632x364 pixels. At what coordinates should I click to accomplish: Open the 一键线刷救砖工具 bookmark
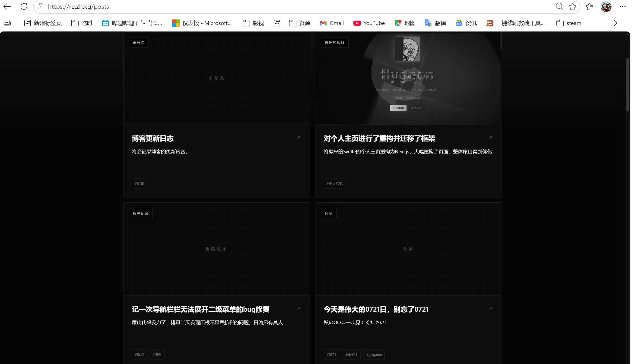pos(515,23)
